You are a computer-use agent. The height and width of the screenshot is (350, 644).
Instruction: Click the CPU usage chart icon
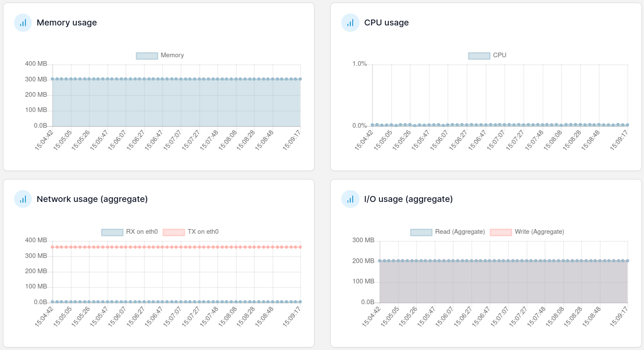pos(349,22)
